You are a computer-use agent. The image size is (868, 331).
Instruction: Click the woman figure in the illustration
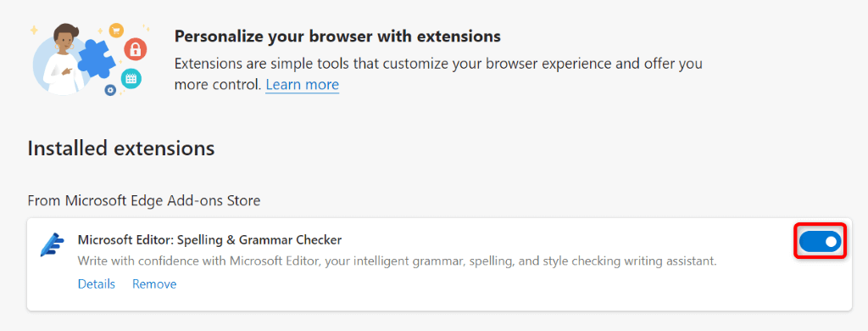(65, 59)
